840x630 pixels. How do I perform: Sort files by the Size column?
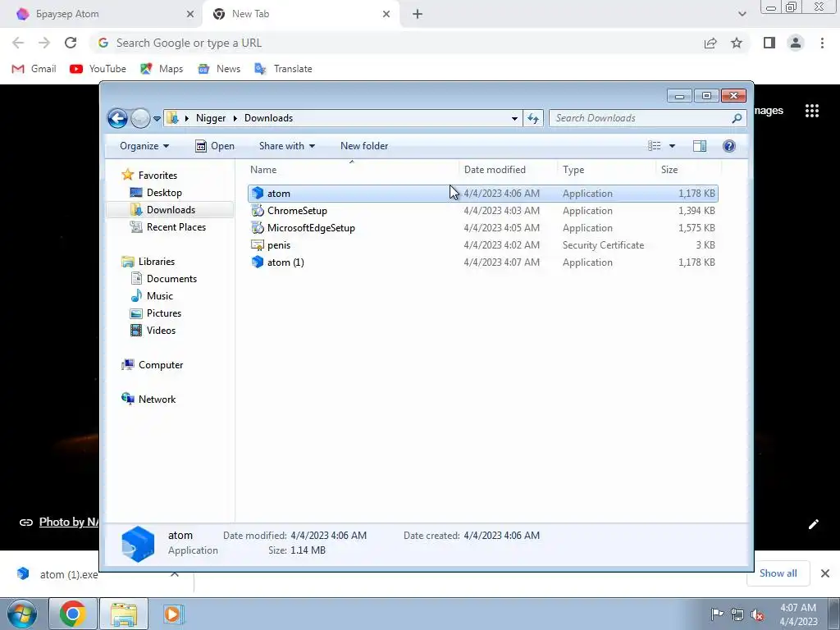688,169
